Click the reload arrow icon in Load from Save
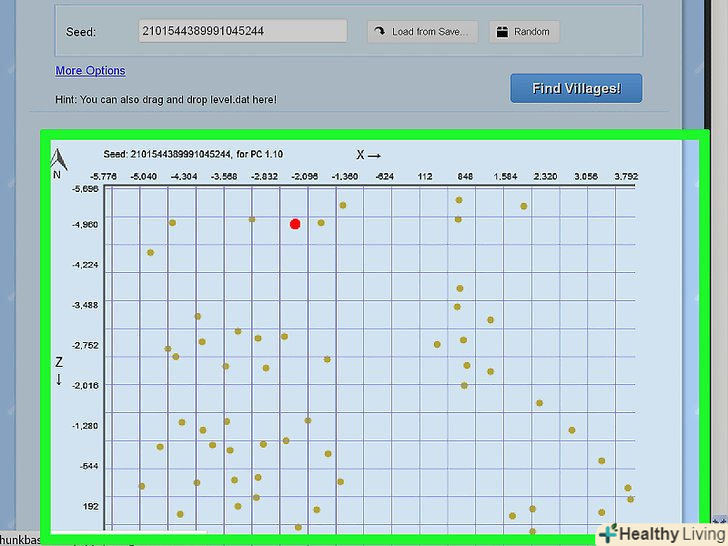 379,32
